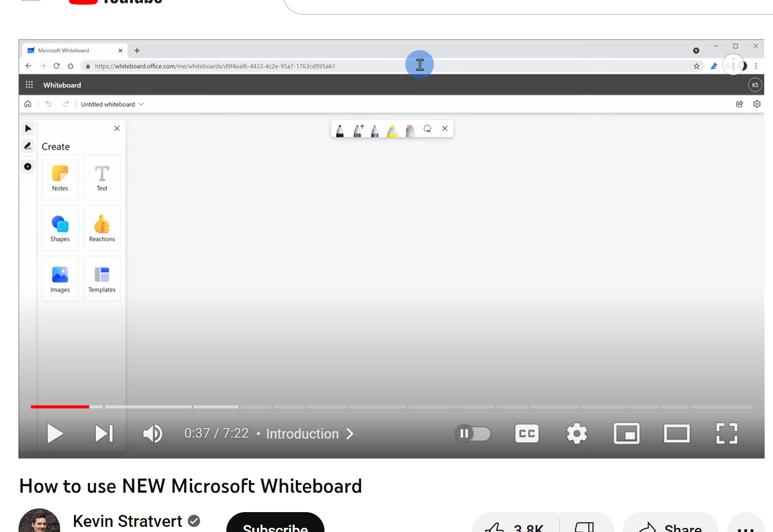Enter fullscreen mode
The width and height of the screenshot is (773, 532).
pos(727,433)
